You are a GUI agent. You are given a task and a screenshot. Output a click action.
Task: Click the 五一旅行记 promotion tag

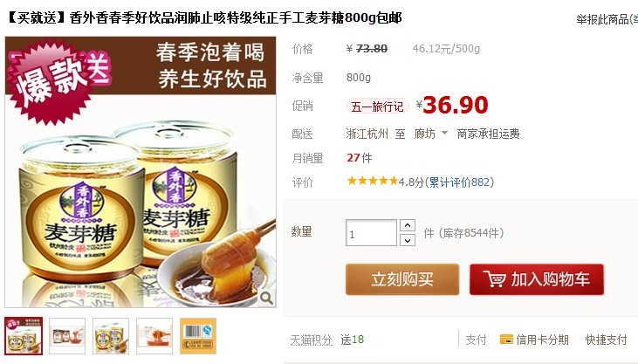[377, 106]
